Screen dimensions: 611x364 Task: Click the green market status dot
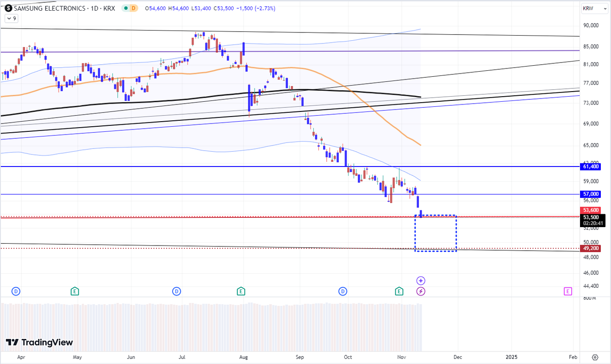[126, 8]
